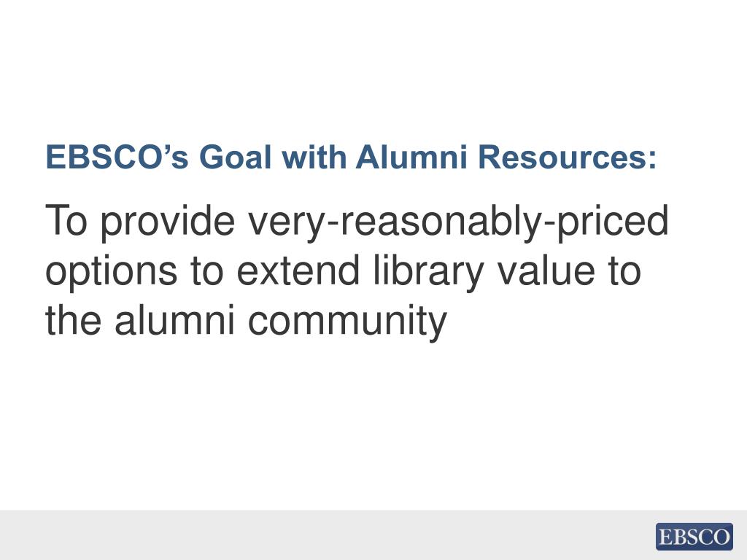Viewport: 747px width, 560px height.
Task: Click "Resources:" at the heading end
Action: click(567, 156)
